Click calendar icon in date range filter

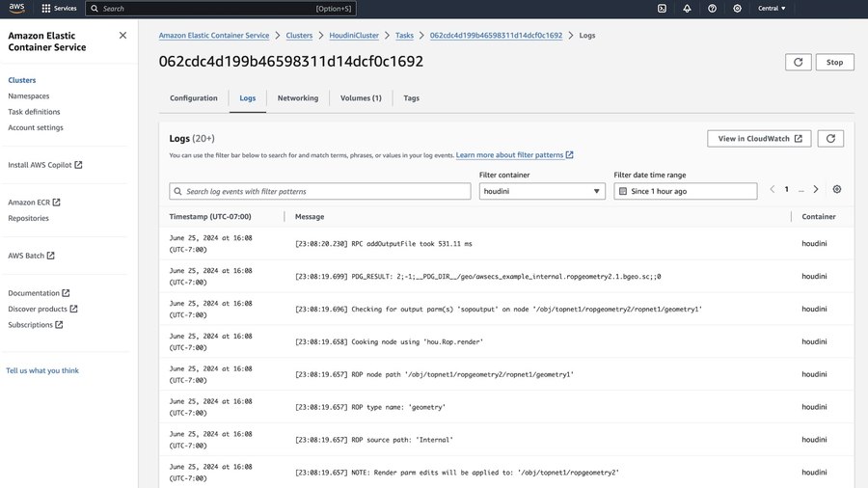[623, 191]
